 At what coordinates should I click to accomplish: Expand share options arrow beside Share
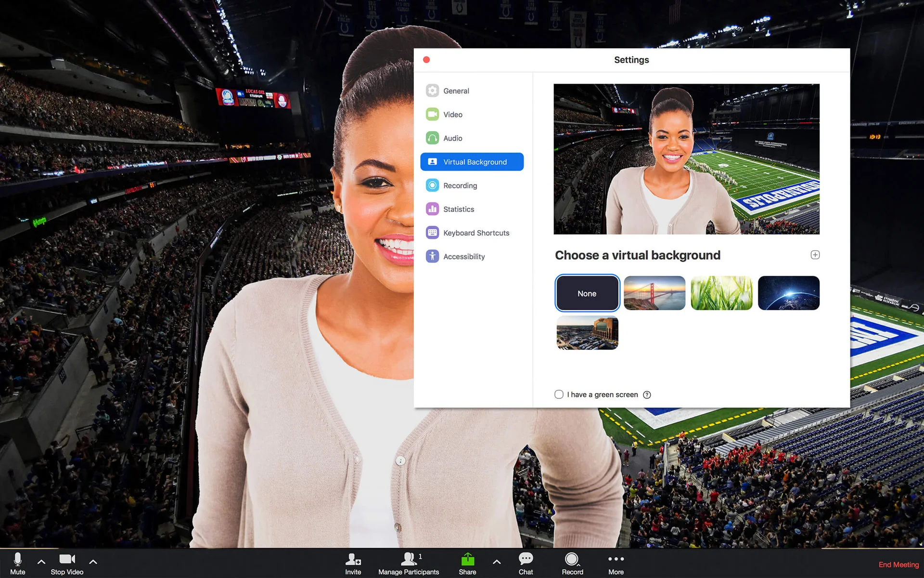(x=497, y=562)
